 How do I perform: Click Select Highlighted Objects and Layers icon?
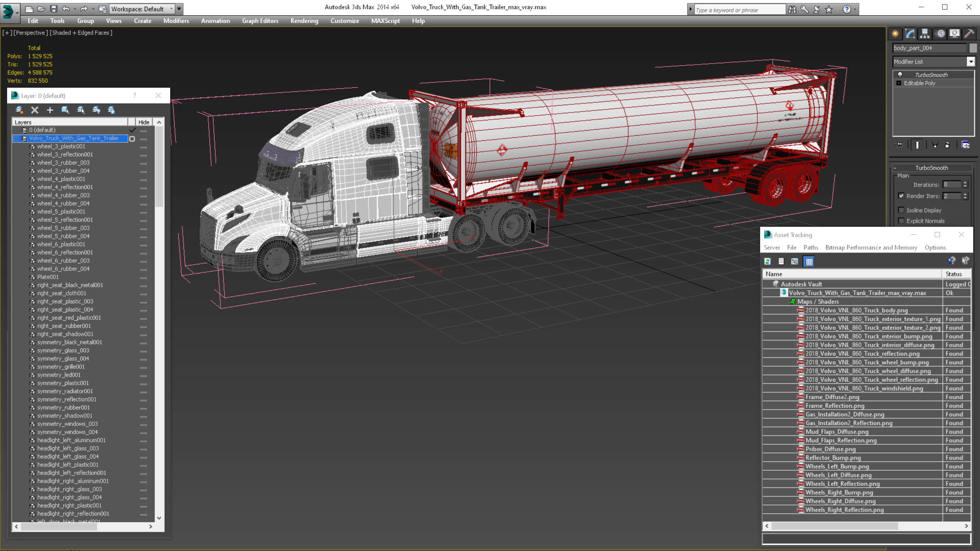[65, 110]
